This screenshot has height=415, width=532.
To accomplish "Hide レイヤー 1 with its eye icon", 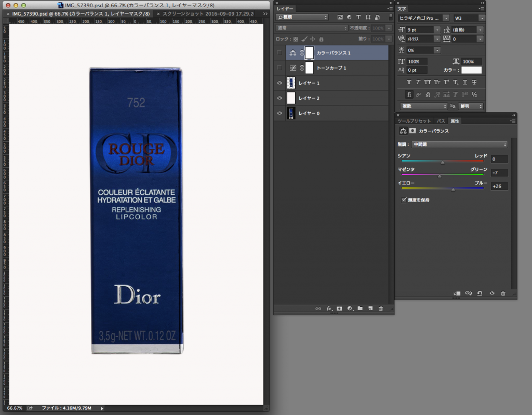I will [280, 83].
